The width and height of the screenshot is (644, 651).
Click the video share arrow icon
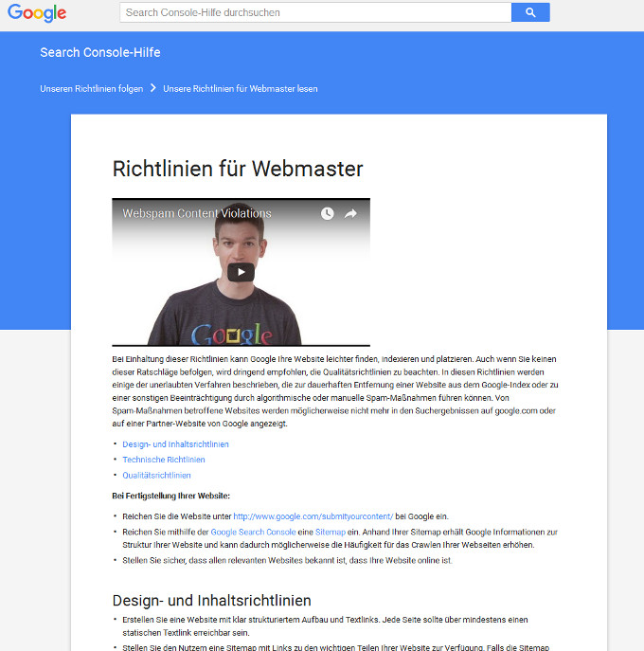tap(350, 213)
